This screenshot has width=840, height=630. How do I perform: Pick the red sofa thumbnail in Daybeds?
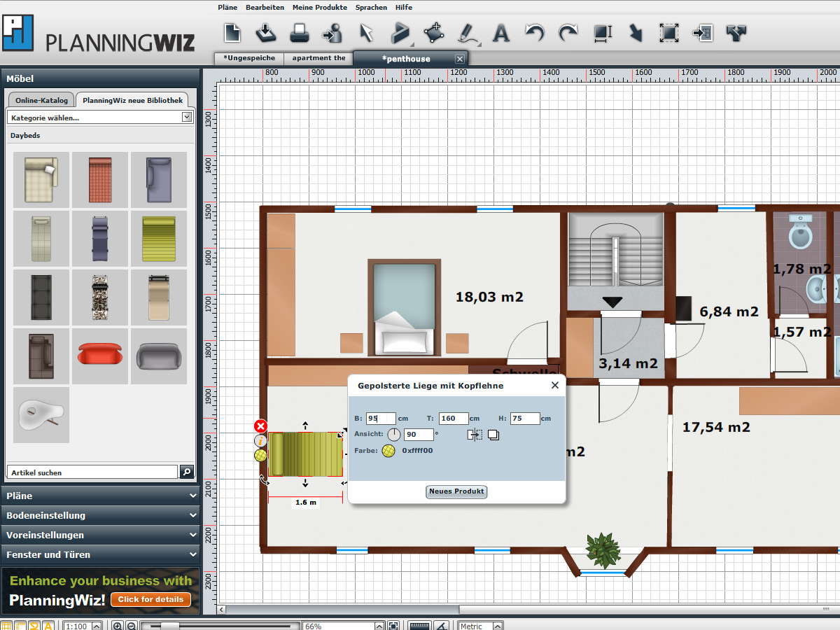[x=100, y=356]
